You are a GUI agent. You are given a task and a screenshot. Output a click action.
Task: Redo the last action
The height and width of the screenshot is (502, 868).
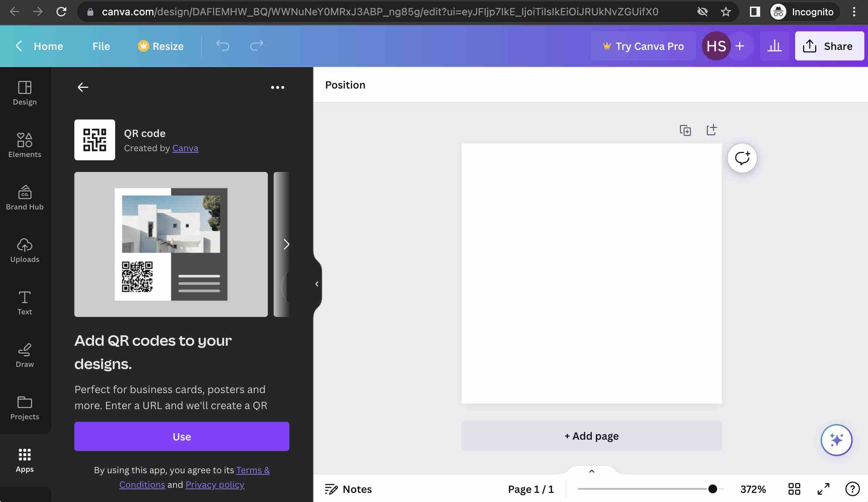tap(257, 46)
